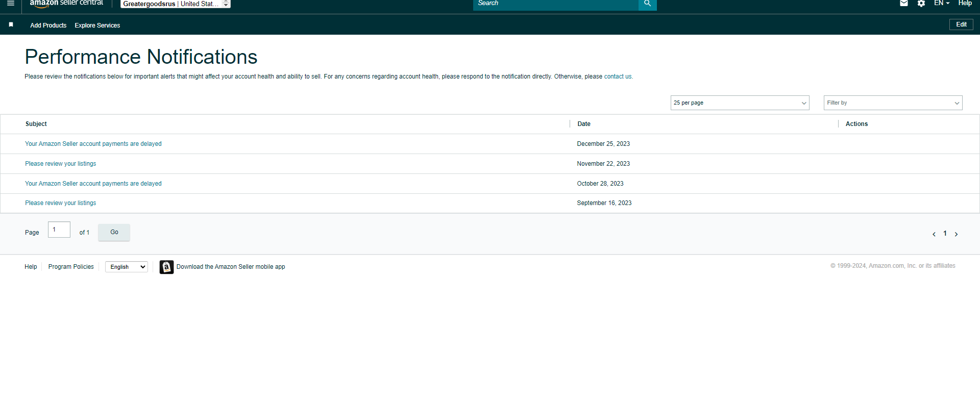Click the Amazon Seller Central logo

pos(66,4)
